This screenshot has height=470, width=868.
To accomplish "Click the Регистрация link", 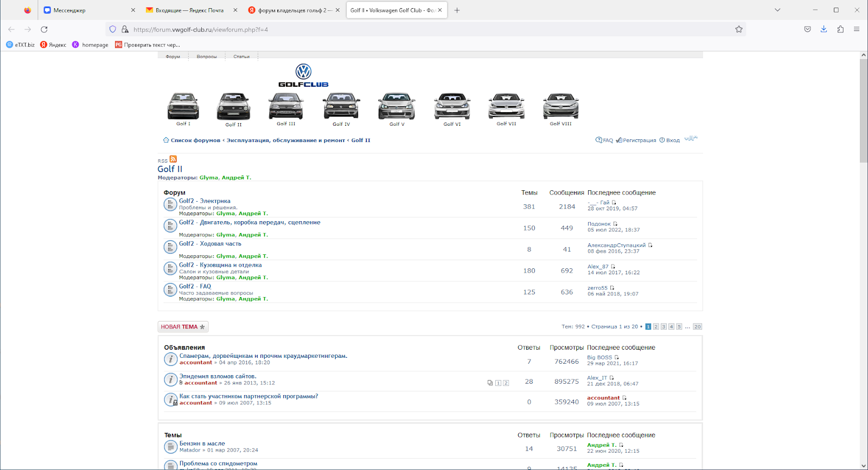I will [x=639, y=140].
